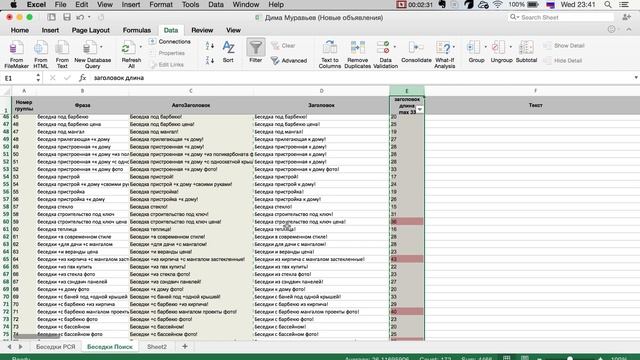The image size is (640, 360).
Task: Open the Sort dialog
Action: [228, 52]
